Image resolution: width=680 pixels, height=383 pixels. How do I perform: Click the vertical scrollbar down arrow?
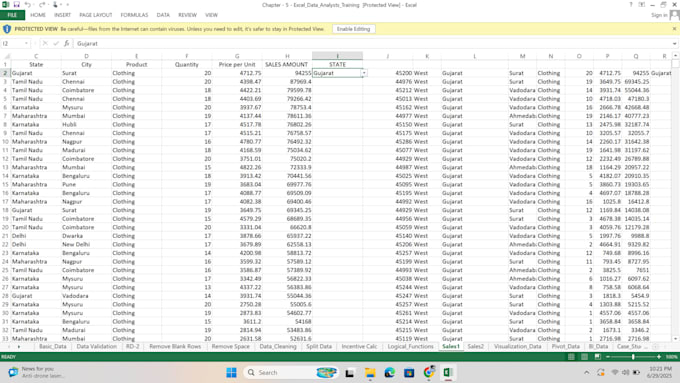click(x=675, y=339)
